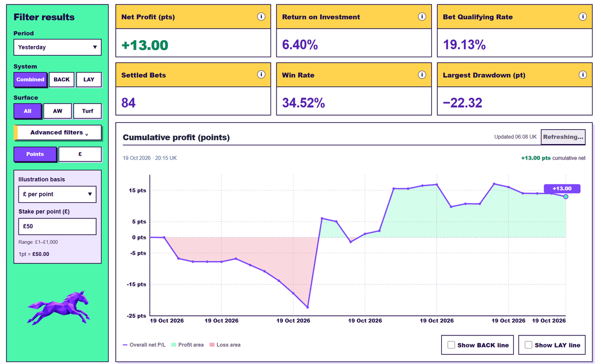Click the +13.00 tooltip badge on chart
601x364 pixels.
[562, 189]
